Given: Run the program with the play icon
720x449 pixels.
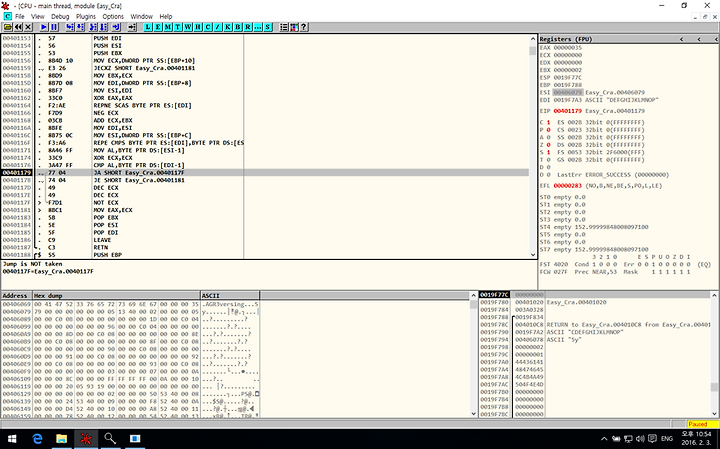Looking at the screenshot, I should click(44, 27).
